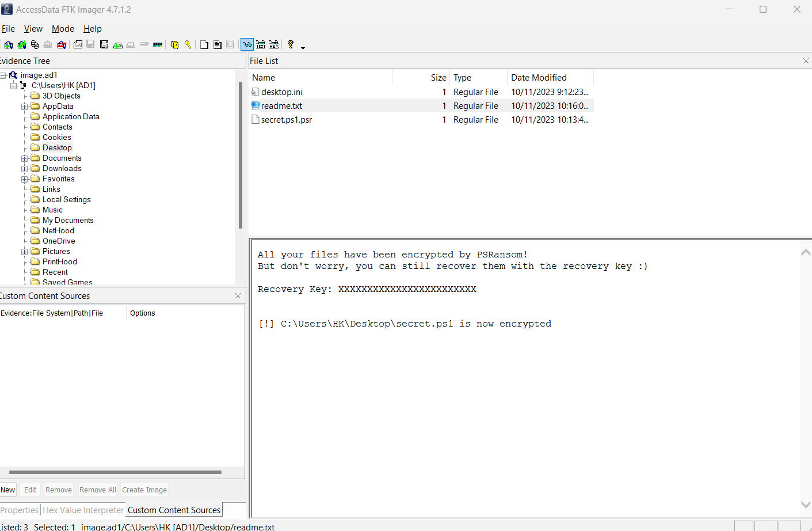Select the Local Settings folder
The width and height of the screenshot is (812, 531).
(67, 200)
